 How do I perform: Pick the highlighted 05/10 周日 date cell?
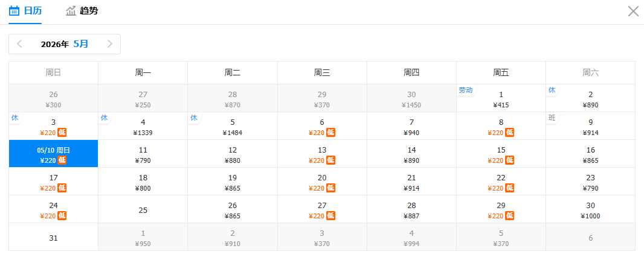coord(53,154)
